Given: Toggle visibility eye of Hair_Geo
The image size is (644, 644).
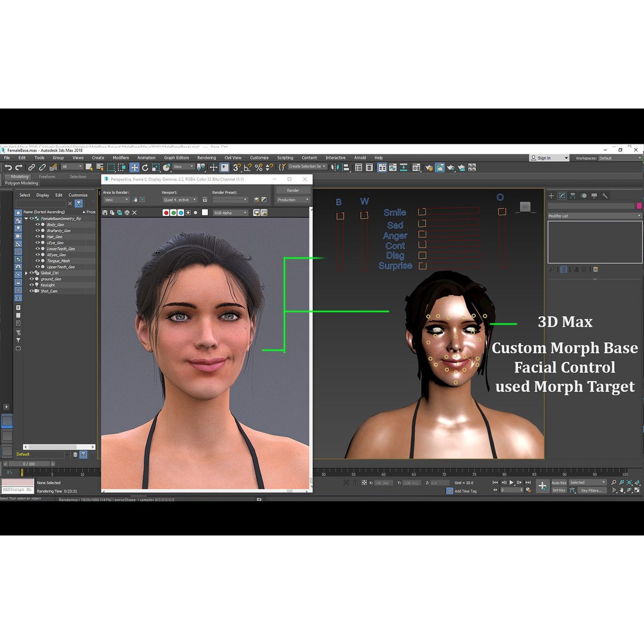Looking at the screenshot, I should [x=38, y=237].
